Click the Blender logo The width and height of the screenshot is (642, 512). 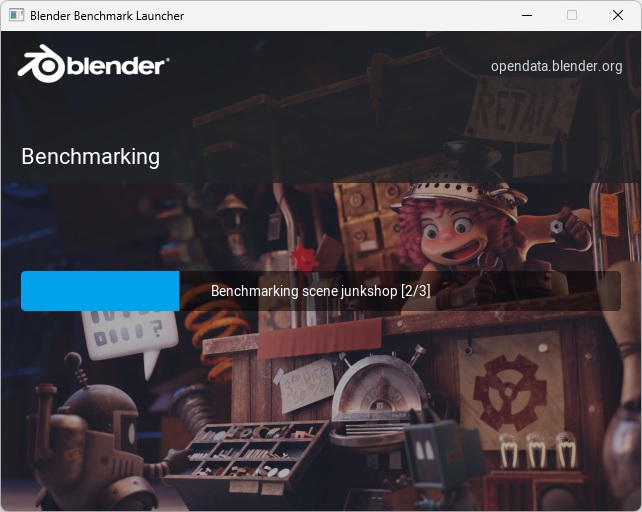coord(93,64)
